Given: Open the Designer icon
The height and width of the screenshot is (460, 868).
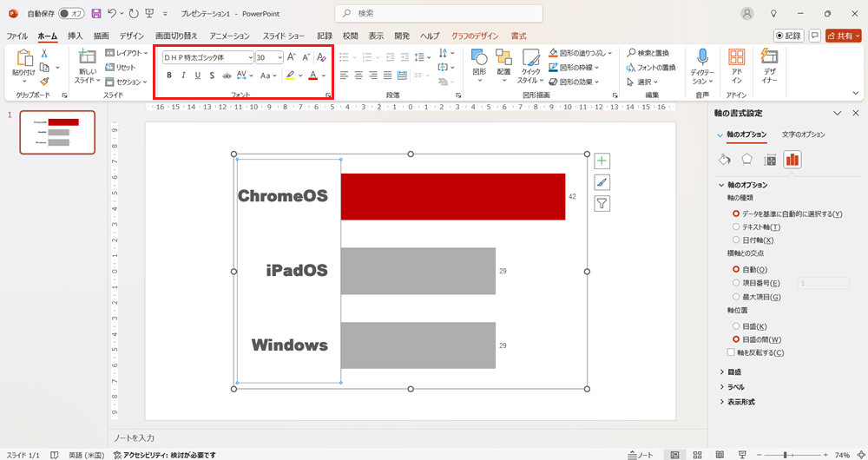Looking at the screenshot, I should click(769, 57).
